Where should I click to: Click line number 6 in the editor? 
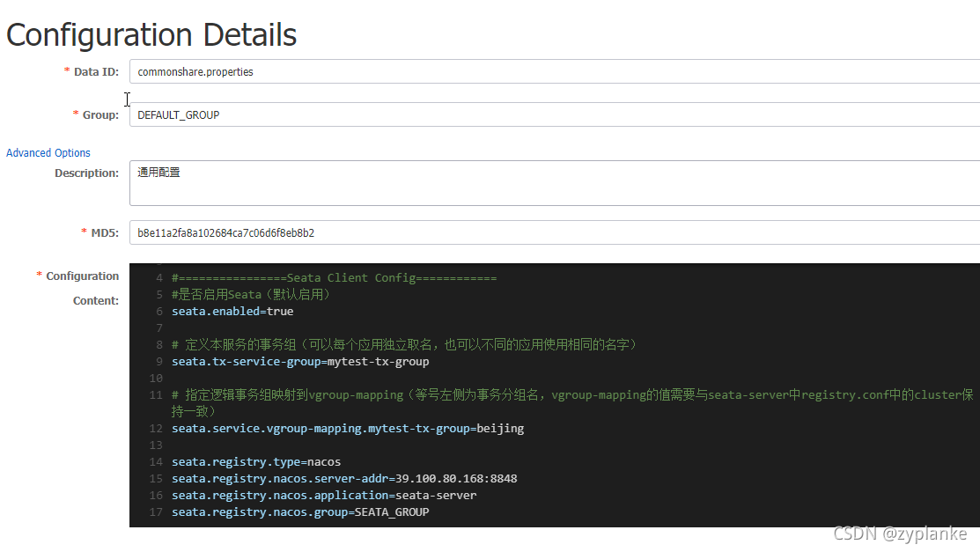click(x=158, y=311)
